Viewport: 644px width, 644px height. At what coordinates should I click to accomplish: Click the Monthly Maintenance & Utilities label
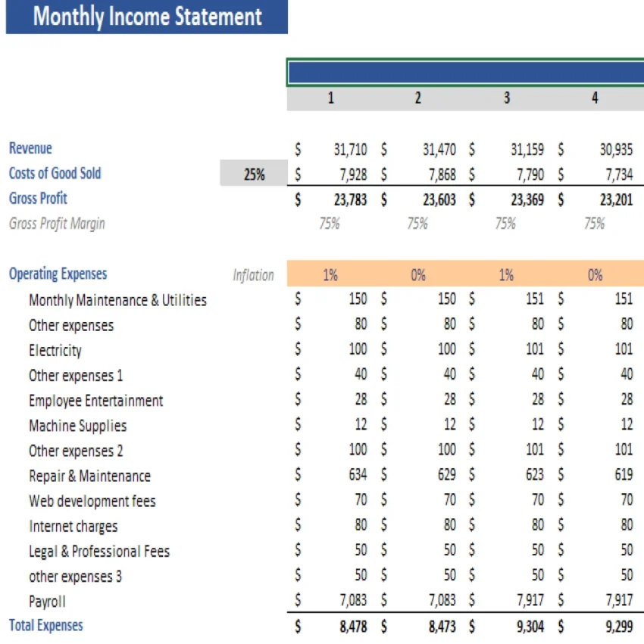click(117, 300)
